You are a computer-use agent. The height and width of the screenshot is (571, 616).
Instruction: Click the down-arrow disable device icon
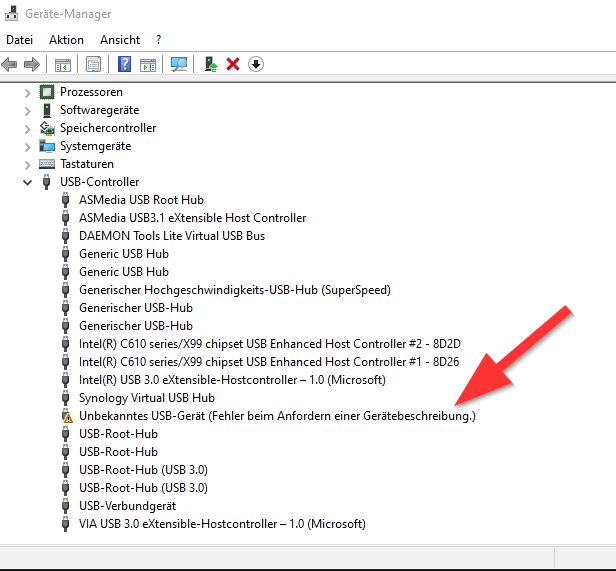click(256, 64)
